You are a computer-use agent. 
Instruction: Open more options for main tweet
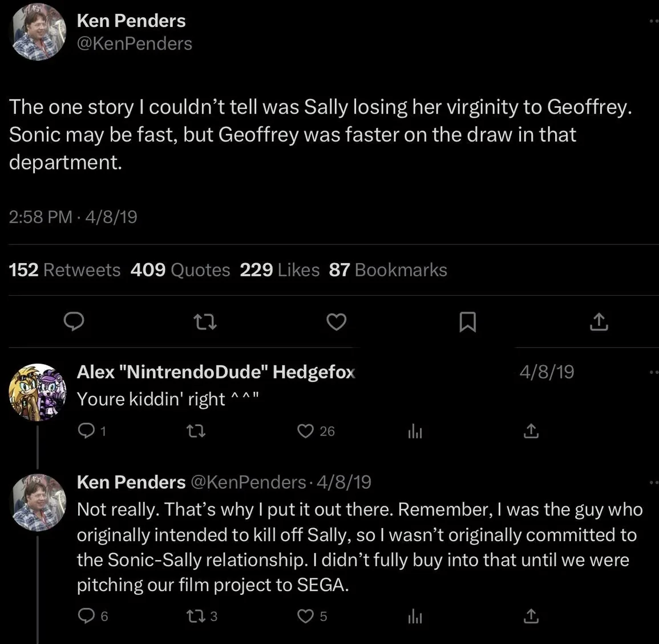[x=653, y=22]
